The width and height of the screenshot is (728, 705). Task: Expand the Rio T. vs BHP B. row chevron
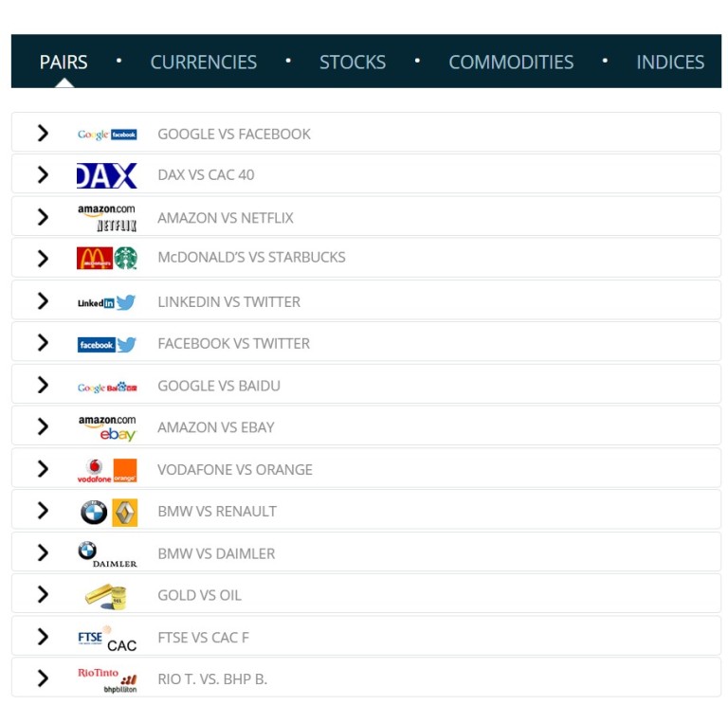(43, 679)
